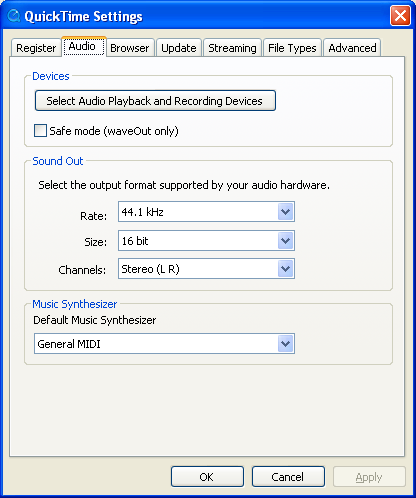Open the Browser tab
The width and height of the screenshot is (416, 498).
tap(130, 48)
